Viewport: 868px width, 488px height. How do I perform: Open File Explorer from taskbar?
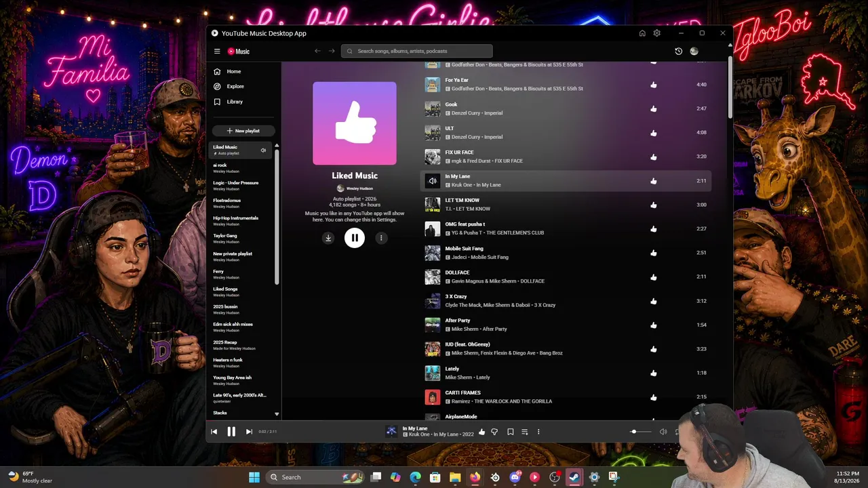[455, 477]
